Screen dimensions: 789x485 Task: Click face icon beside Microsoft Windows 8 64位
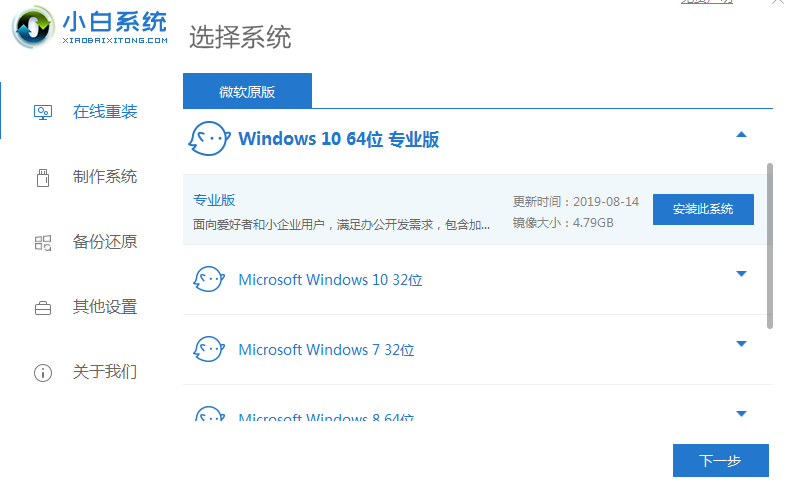pos(208,415)
